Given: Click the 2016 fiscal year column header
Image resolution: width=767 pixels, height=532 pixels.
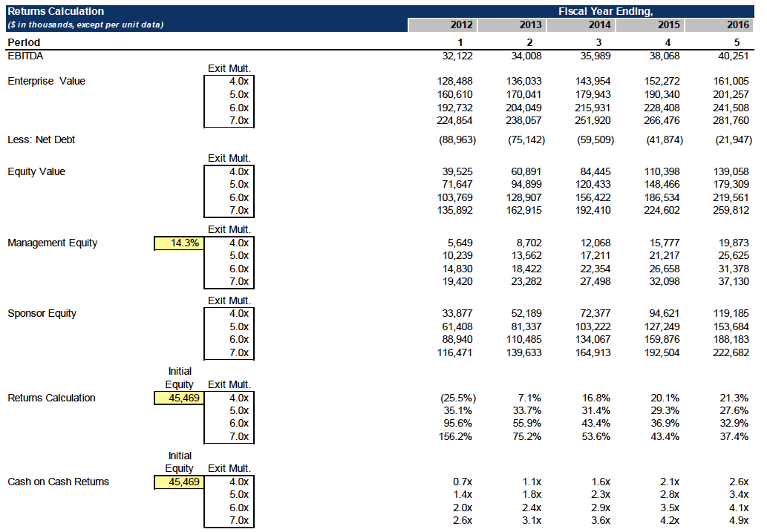Looking at the screenshot, I should tap(719, 25).
